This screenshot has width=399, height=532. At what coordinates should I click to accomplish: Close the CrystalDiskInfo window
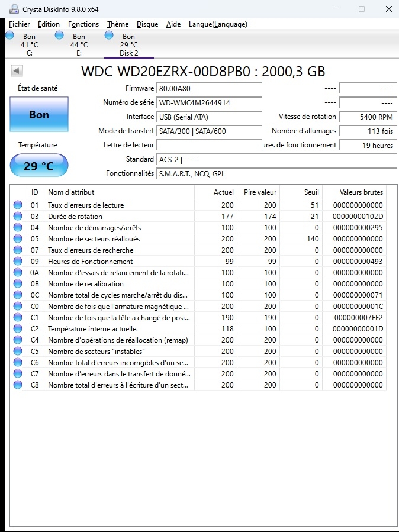pyautogui.click(x=389, y=9)
